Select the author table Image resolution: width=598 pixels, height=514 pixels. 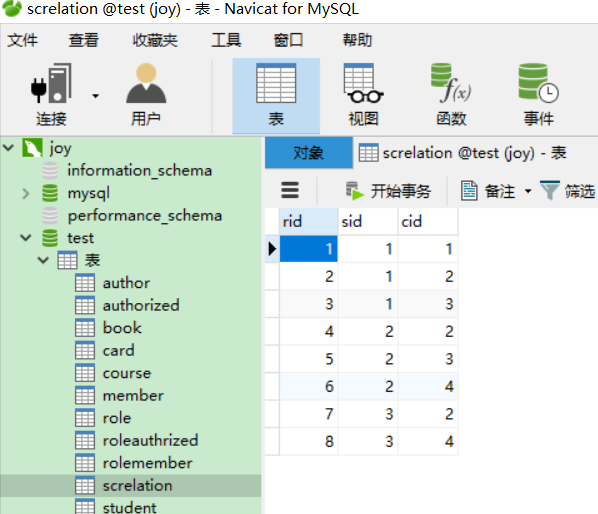[126, 283]
